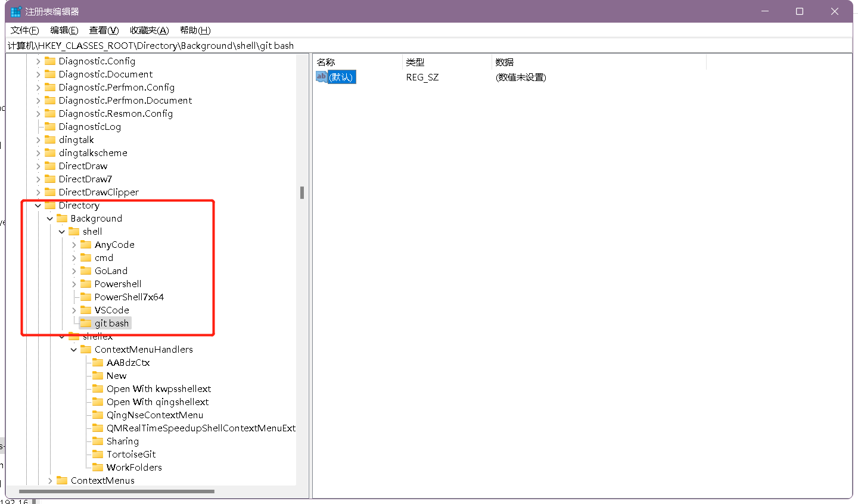This screenshot has width=858, height=504.
Task: Click the registry path address bar
Action: (238, 45)
